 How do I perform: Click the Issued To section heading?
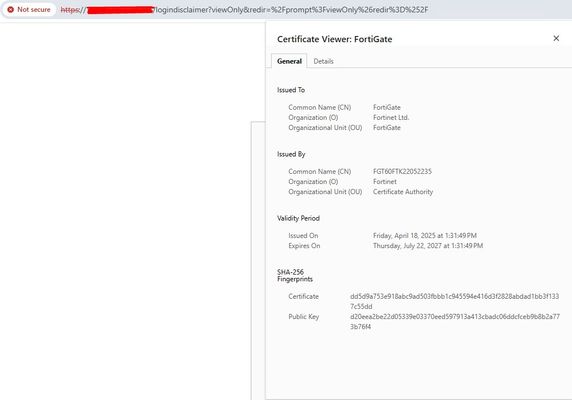point(291,90)
